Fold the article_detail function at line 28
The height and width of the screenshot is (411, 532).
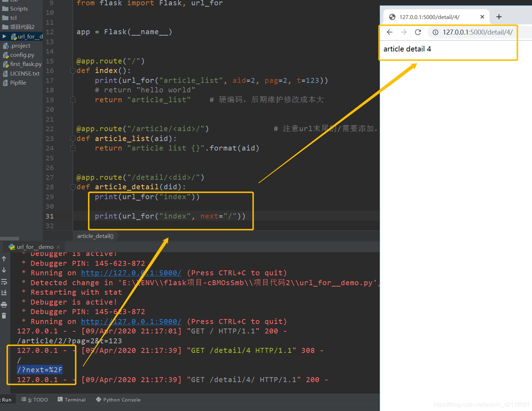pyautogui.click(x=73, y=187)
